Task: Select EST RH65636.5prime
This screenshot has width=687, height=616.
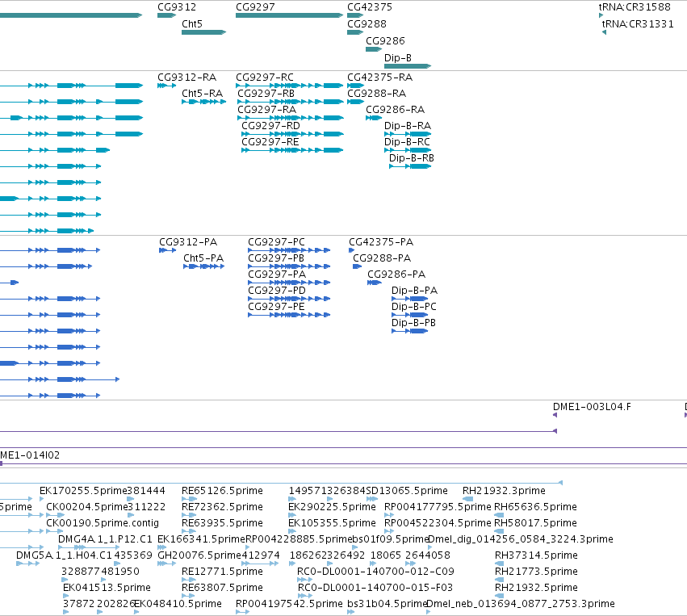Action: coord(535,507)
